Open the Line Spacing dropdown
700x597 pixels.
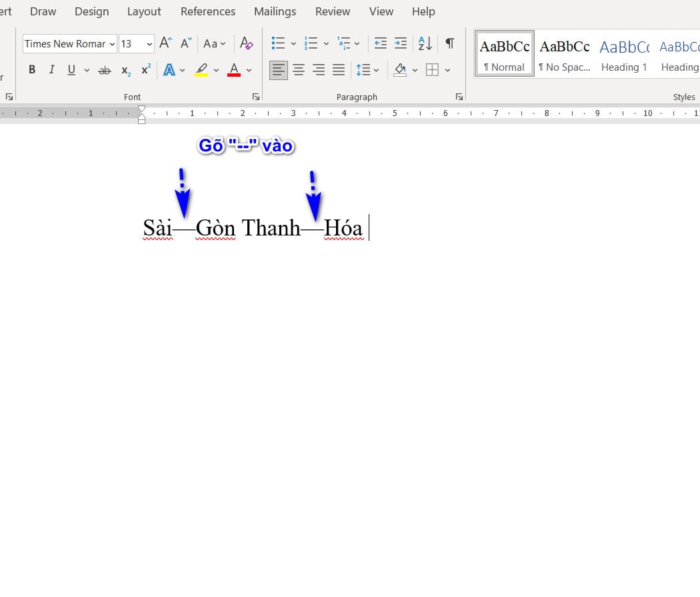point(367,70)
